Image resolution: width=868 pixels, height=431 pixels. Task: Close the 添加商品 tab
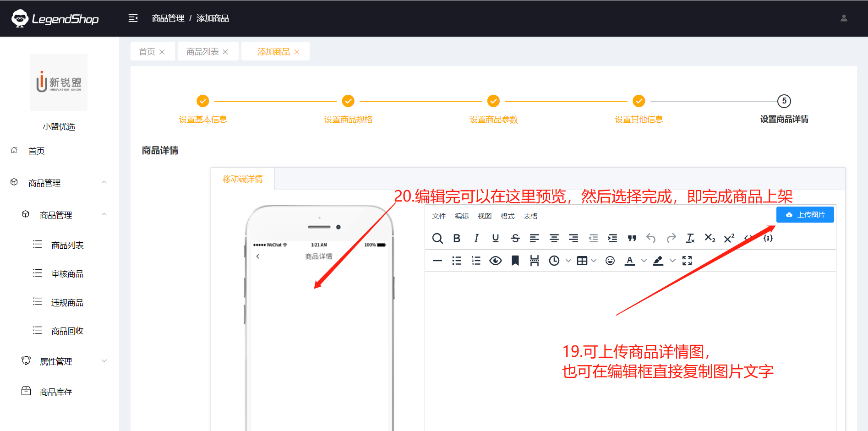pyautogui.click(x=297, y=52)
